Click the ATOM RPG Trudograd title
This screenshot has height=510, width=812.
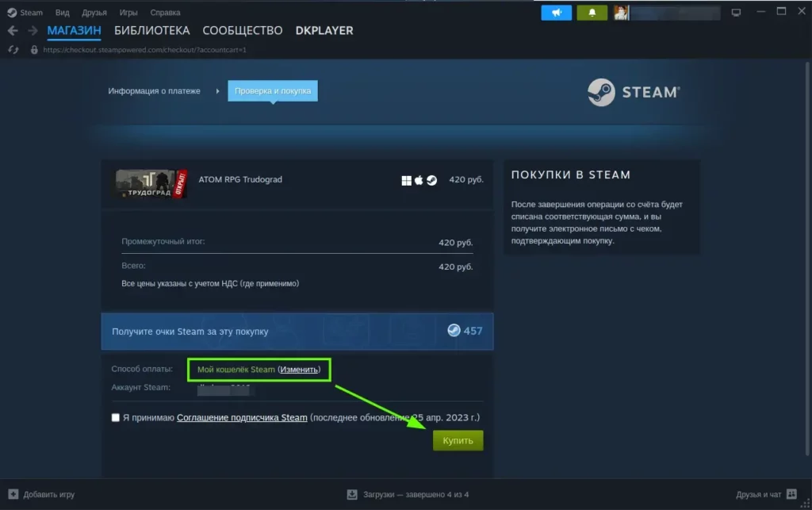240,180
